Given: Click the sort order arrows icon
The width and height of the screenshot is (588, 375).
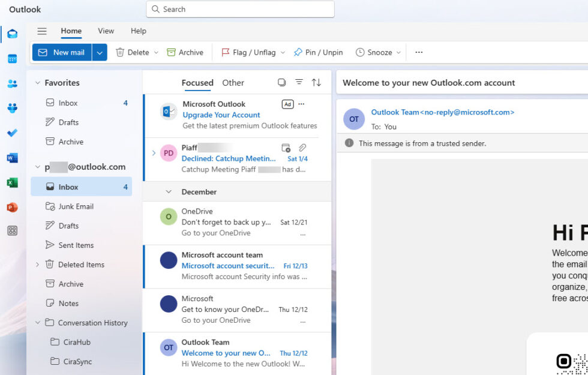Looking at the screenshot, I should pos(316,82).
